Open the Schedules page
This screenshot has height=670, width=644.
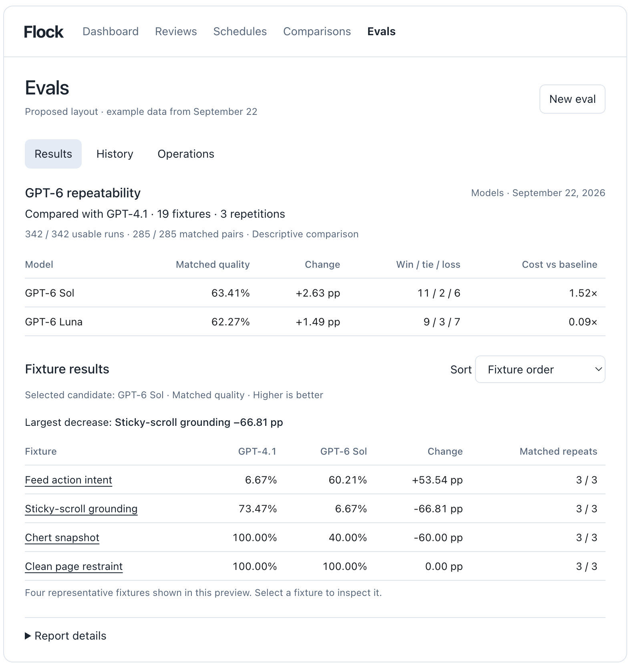240,32
